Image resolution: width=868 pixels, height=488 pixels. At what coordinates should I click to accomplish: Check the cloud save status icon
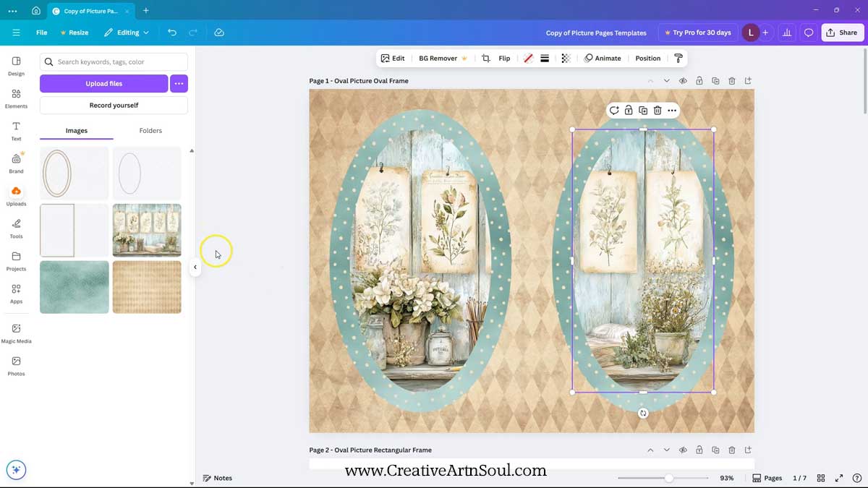coord(219,33)
